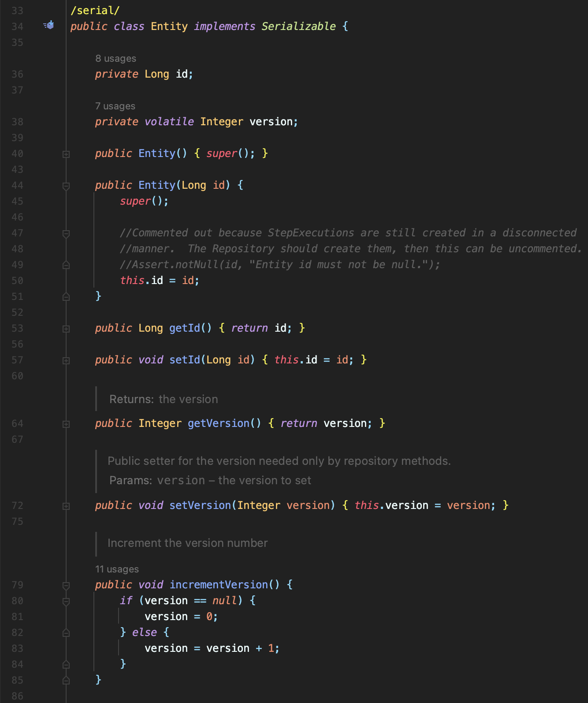The width and height of the screenshot is (588, 703).
Task: Click fold end marker at line 51
Action: 66,296
